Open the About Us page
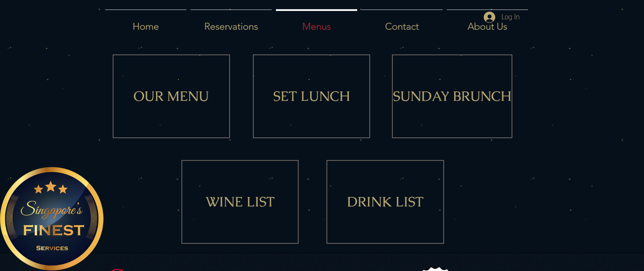 [487, 27]
